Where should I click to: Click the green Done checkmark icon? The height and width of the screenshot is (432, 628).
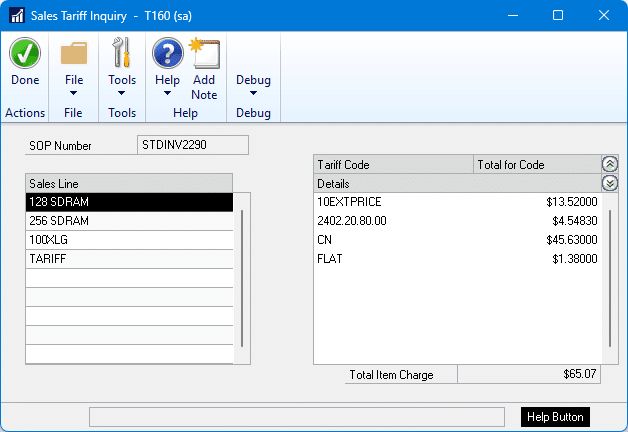(x=25, y=54)
